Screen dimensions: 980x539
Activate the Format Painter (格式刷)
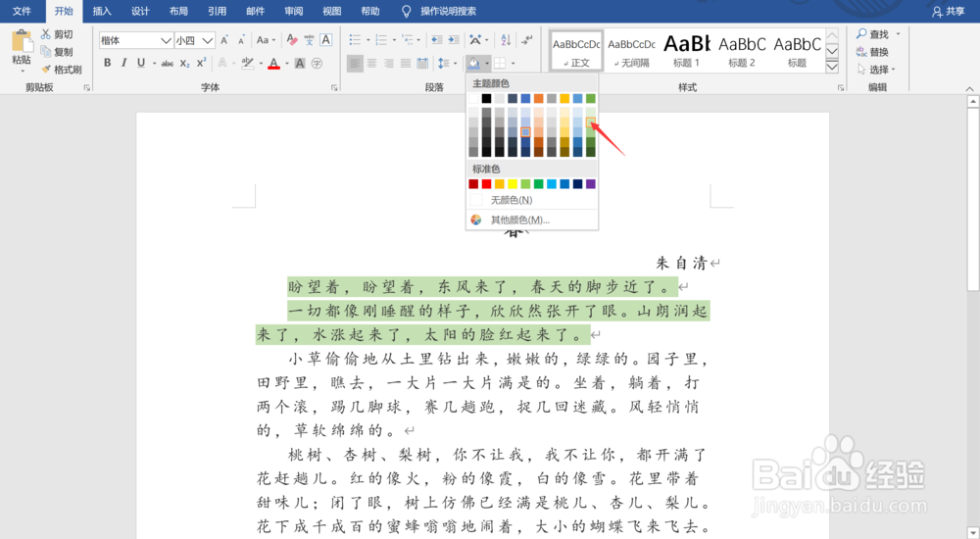pyautogui.click(x=61, y=70)
